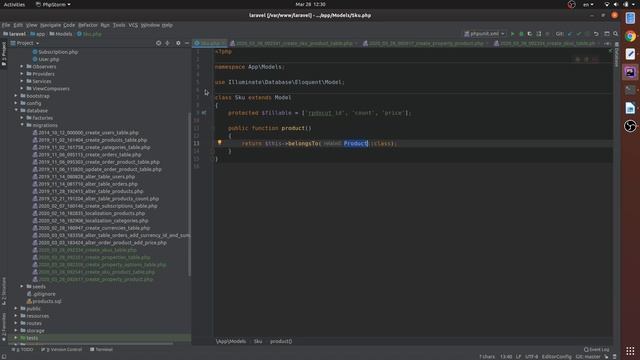Run the phpunit.xml configuration with the green play icon
This screenshot has height=360, width=640.
pyautogui.click(x=513, y=34)
